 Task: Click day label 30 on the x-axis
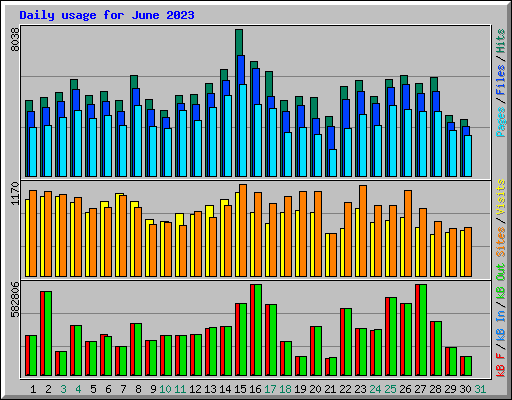pos(465,389)
